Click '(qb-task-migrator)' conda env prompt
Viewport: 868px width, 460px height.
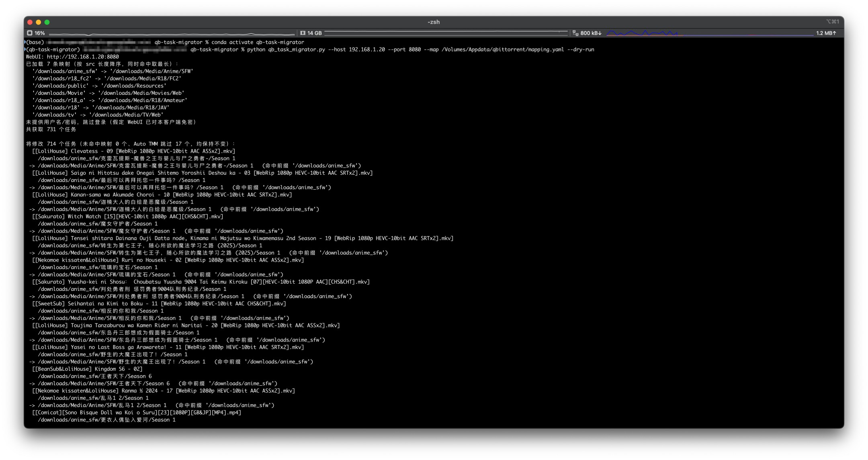click(53, 49)
